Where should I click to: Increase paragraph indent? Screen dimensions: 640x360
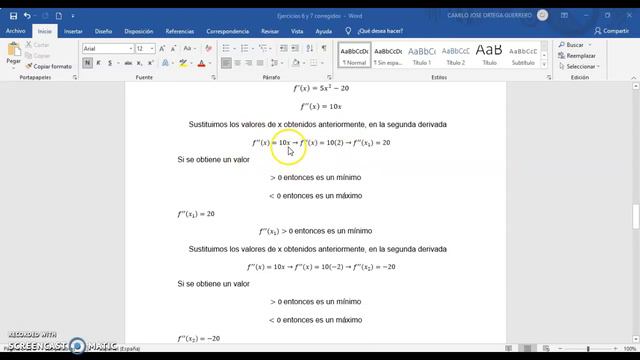(295, 49)
